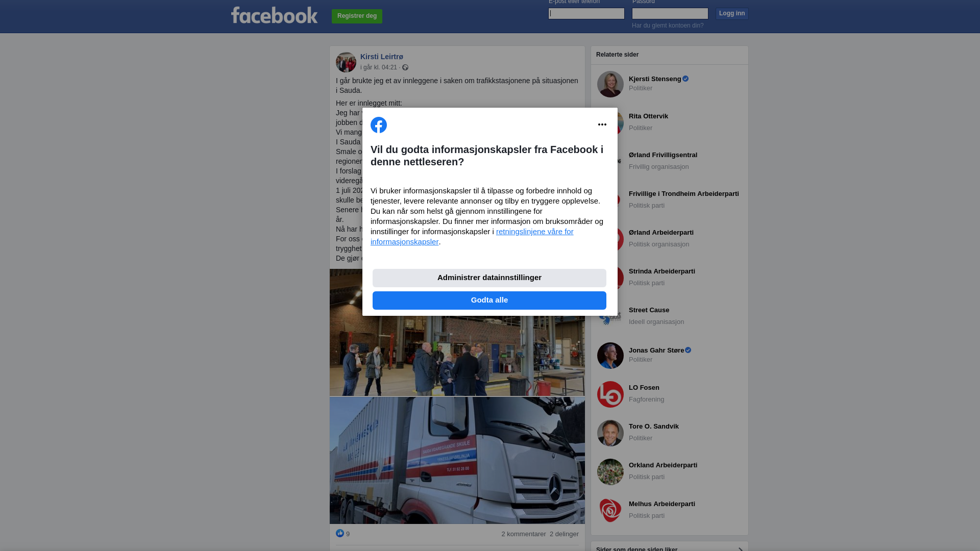Click the Logg inn button

732,13
